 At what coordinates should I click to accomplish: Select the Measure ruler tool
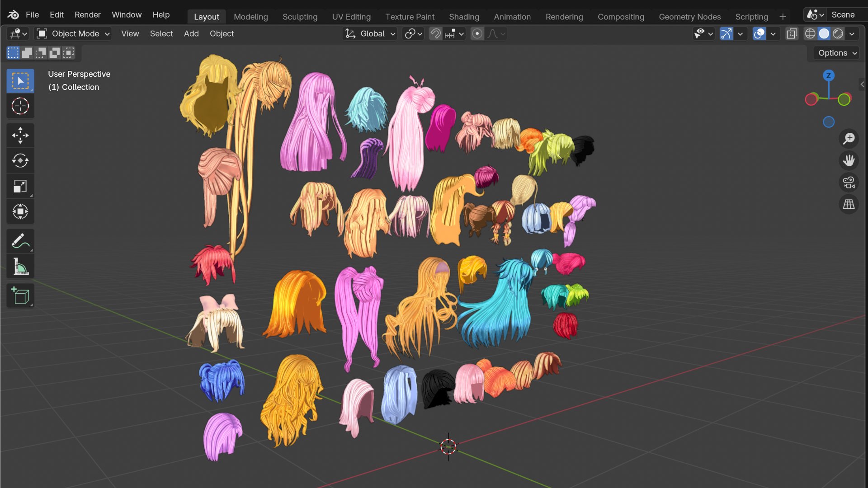pos(20,266)
